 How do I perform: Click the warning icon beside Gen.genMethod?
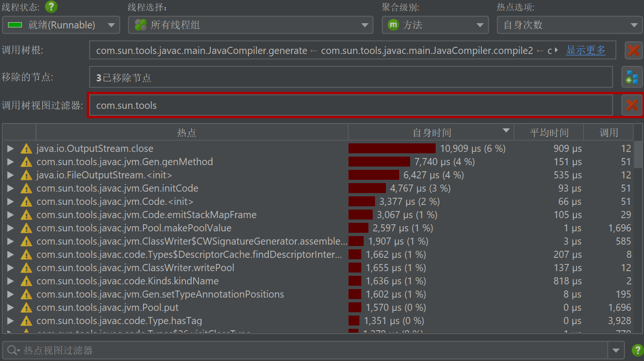(26, 162)
